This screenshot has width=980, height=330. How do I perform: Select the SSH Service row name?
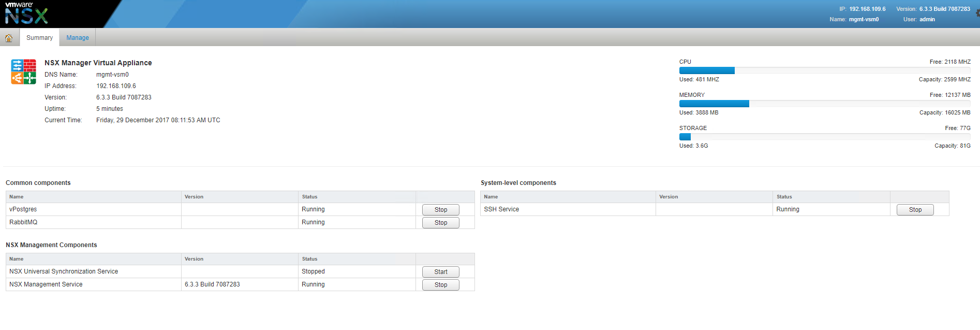click(501, 209)
